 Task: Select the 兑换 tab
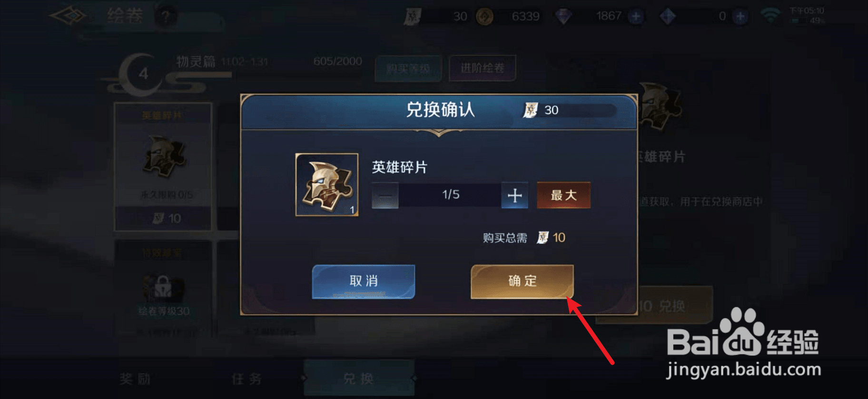[359, 378]
